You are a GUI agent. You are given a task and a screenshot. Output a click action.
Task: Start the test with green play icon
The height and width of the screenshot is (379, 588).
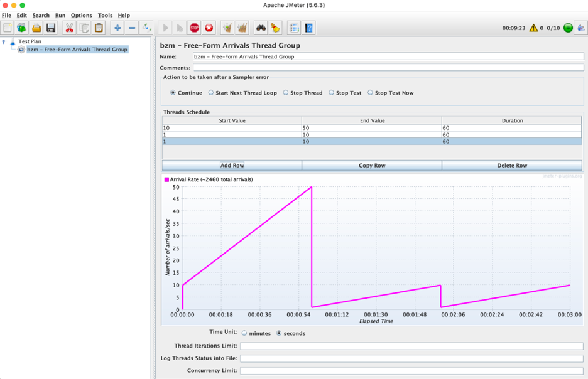[x=165, y=28]
